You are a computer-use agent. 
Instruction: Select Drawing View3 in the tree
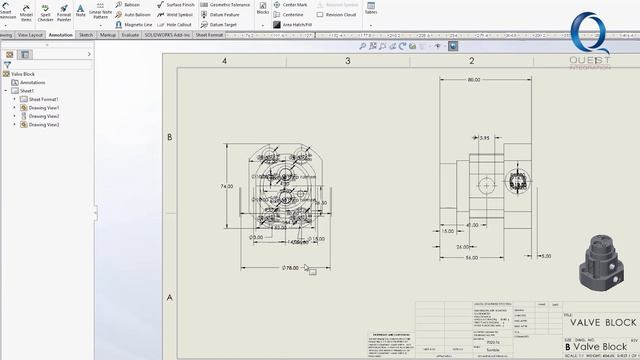pyautogui.click(x=40, y=124)
